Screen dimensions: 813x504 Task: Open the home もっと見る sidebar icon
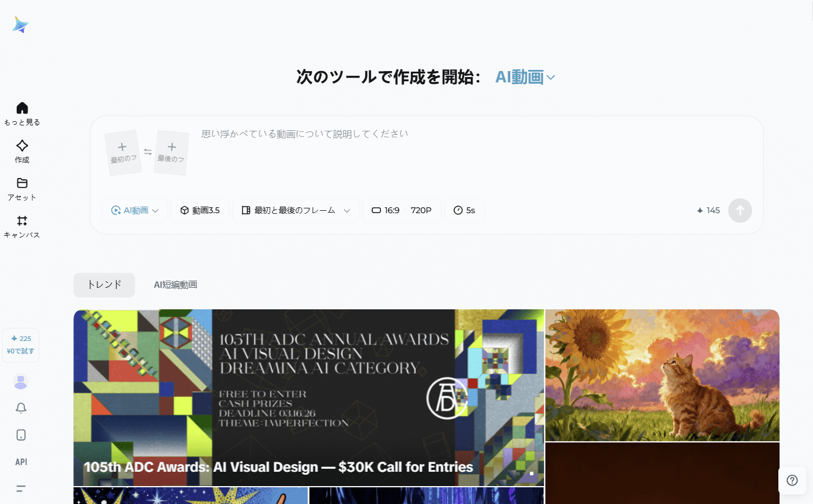pos(22,108)
